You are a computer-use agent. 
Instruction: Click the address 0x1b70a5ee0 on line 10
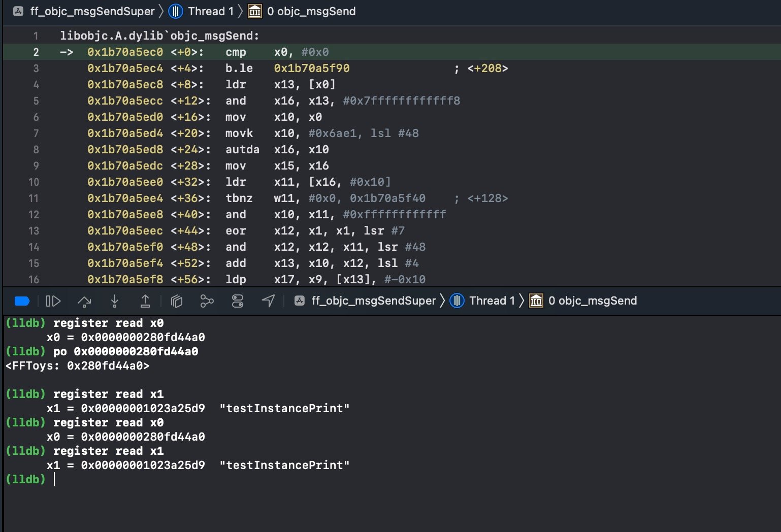[x=125, y=182]
